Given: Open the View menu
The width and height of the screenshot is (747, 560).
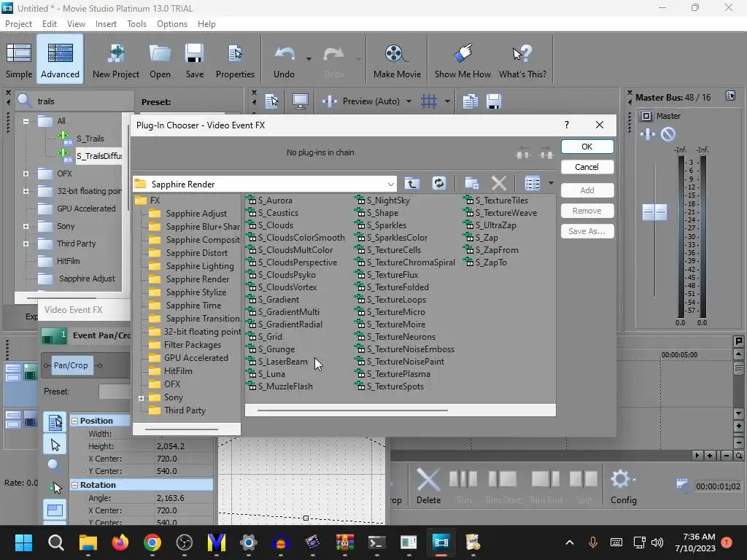Looking at the screenshot, I should click(76, 24).
